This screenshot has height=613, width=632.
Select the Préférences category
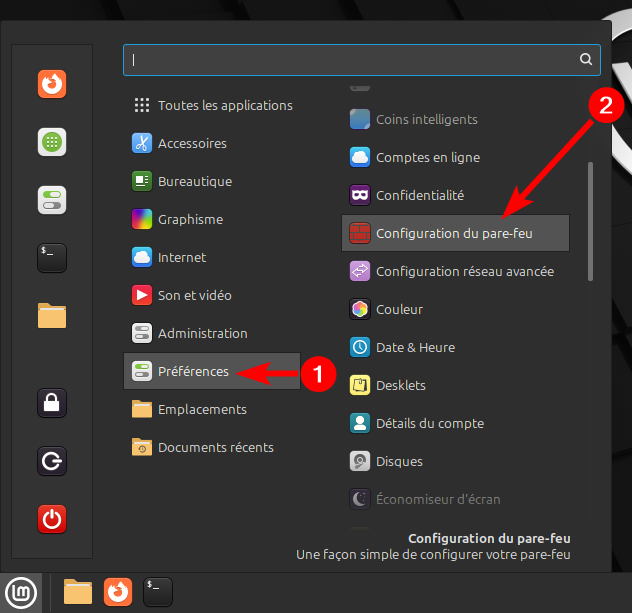[x=193, y=371]
